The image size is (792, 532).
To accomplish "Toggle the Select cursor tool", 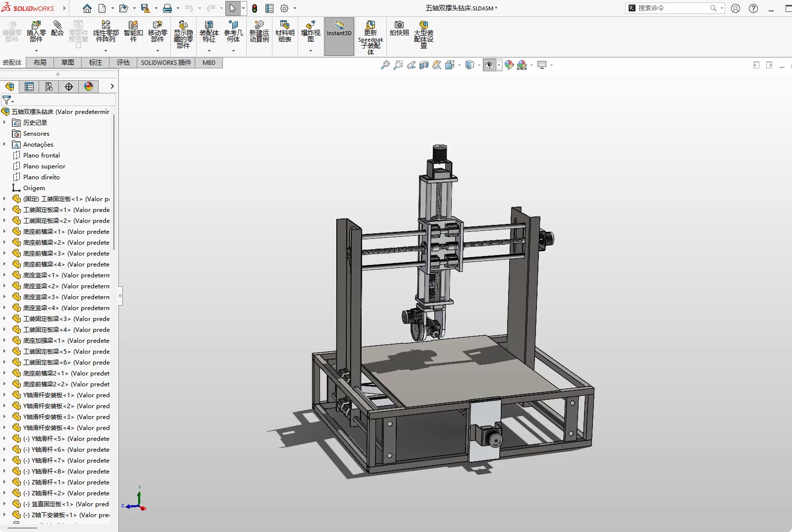I will tap(232, 8).
